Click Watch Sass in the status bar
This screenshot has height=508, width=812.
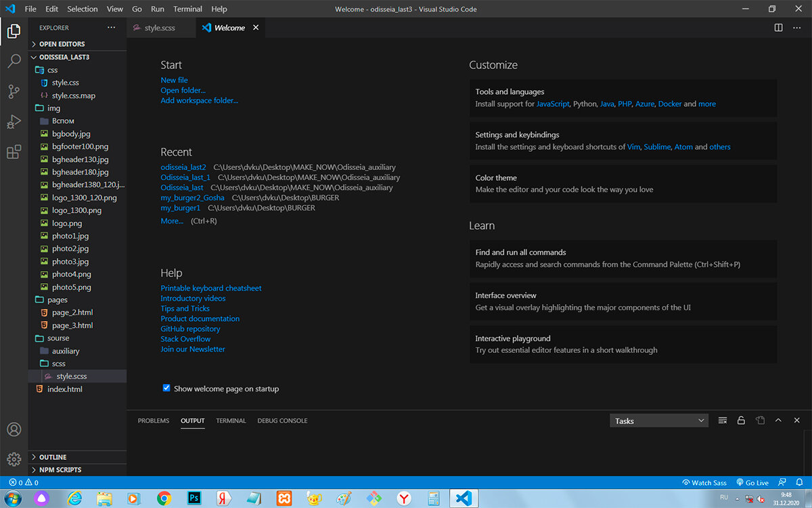(x=704, y=482)
